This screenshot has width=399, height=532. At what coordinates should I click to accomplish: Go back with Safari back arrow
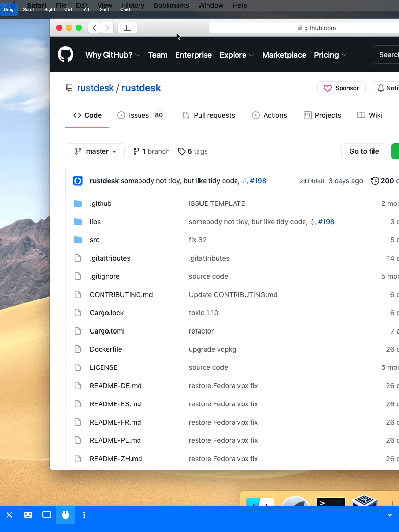tap(94, 28)
